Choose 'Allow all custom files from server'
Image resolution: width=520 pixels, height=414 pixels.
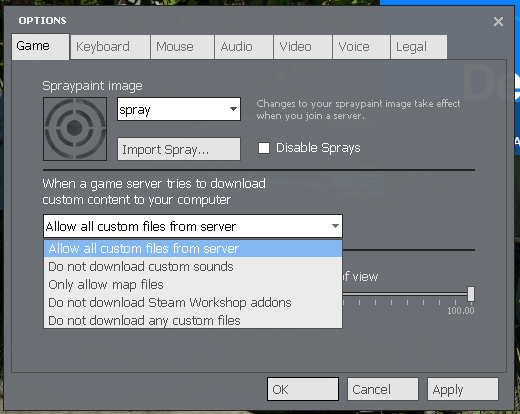193,249
